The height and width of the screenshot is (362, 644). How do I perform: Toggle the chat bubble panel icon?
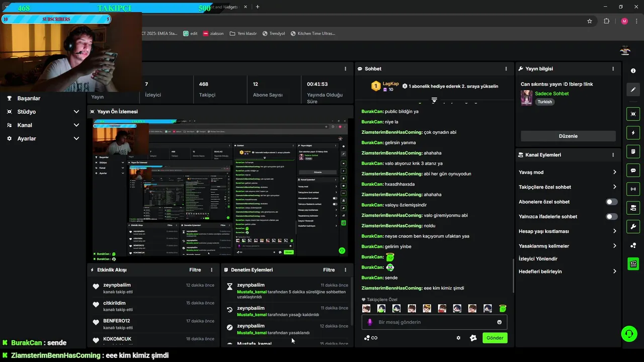633,170
